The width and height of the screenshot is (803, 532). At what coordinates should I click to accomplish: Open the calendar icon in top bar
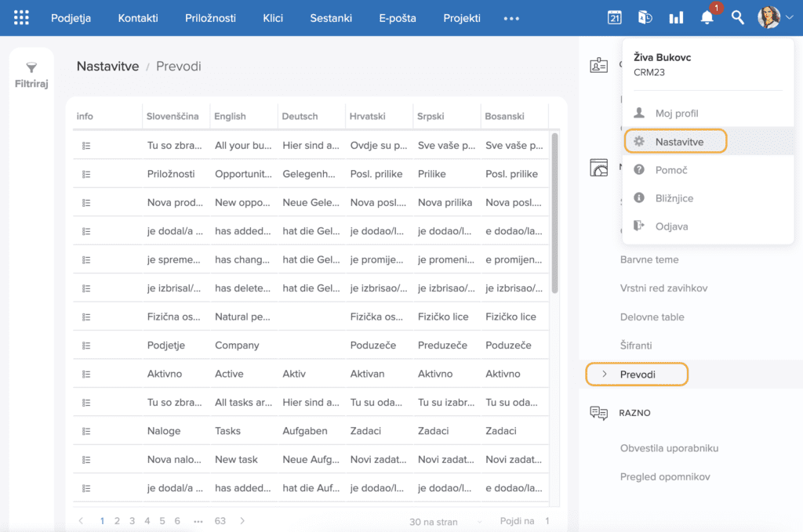[x=615, y=17]
